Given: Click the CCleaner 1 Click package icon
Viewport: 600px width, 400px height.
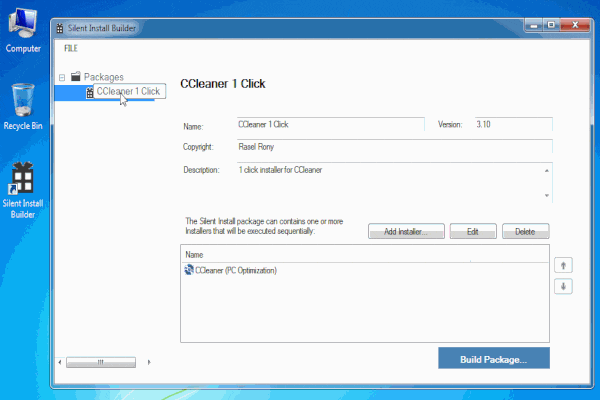Looking at the screenshot, I should click(x=90, y=92).
